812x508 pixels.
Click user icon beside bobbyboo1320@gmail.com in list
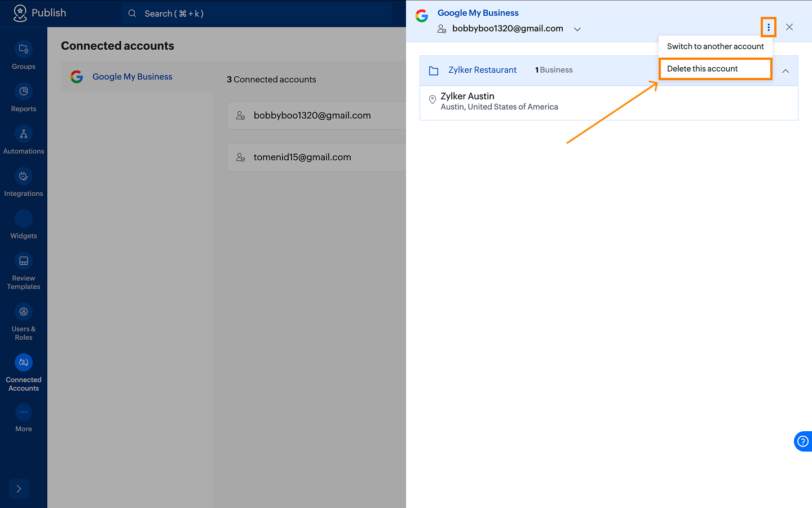pos(241,116)
